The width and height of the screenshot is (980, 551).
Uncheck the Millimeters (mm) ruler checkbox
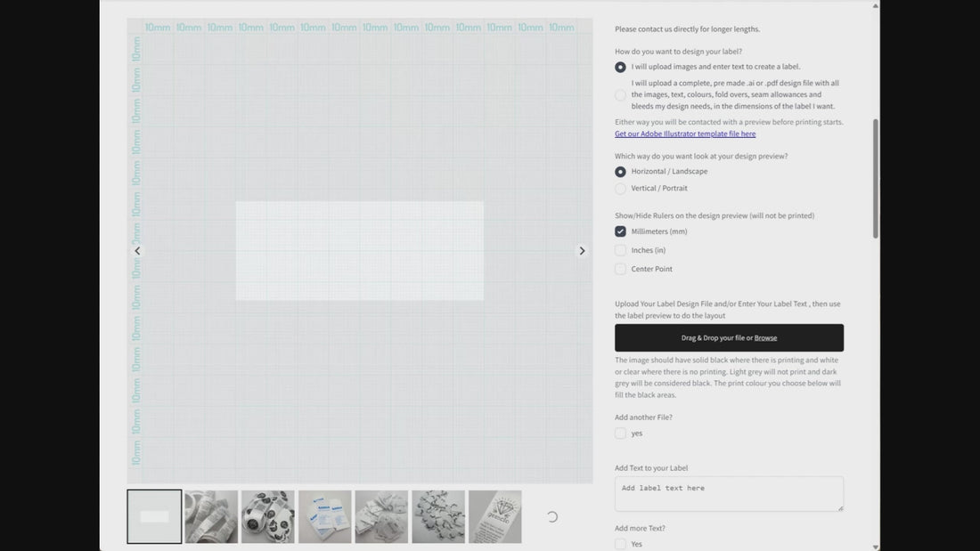620,231
